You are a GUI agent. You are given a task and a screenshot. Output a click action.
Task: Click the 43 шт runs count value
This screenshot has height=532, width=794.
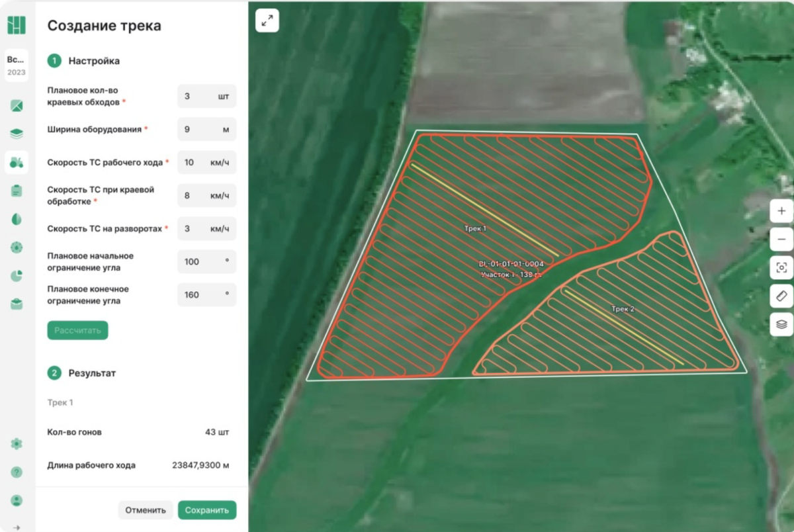[x=217, y=432]
